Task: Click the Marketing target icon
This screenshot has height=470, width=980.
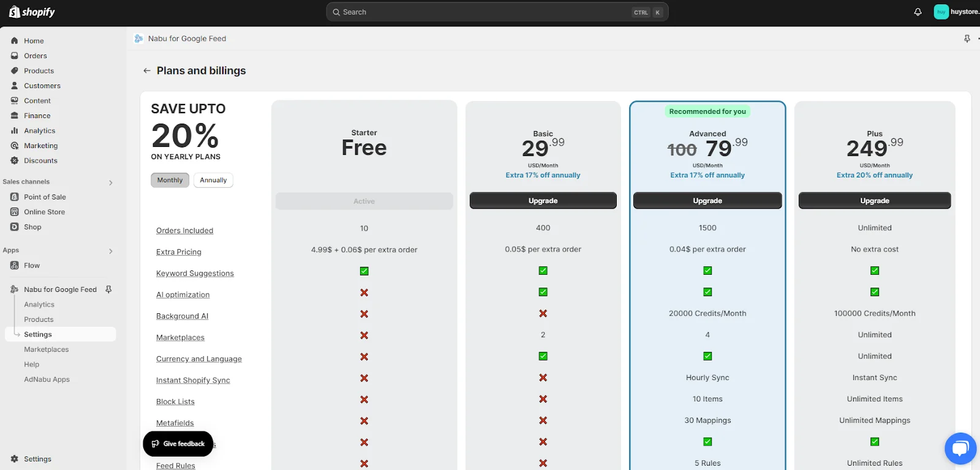Action: pos(15,146)
